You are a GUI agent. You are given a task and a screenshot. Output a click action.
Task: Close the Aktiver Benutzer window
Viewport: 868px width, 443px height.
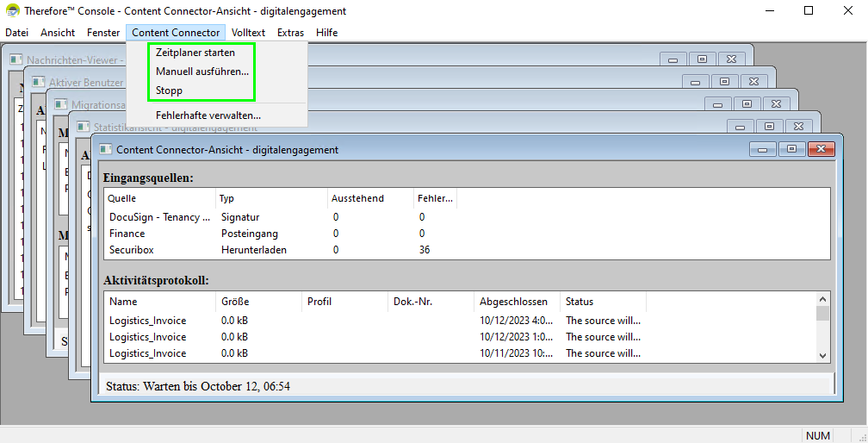click(x=753, y=81)
